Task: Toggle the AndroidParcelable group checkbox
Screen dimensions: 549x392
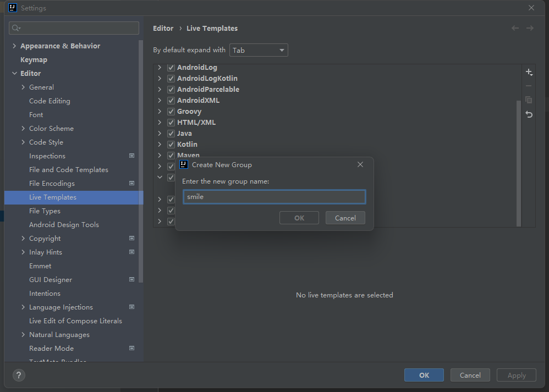Action: tap(171, 90)
